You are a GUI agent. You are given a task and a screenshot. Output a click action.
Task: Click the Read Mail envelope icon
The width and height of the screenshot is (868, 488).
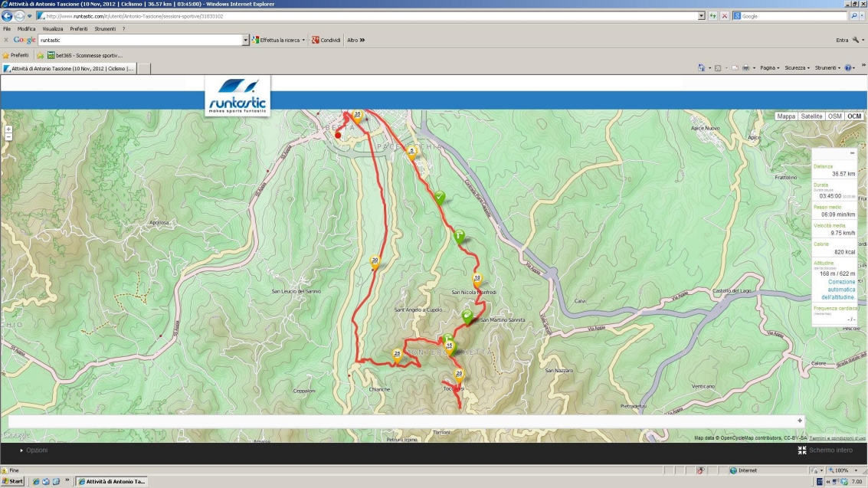point(735,68)
